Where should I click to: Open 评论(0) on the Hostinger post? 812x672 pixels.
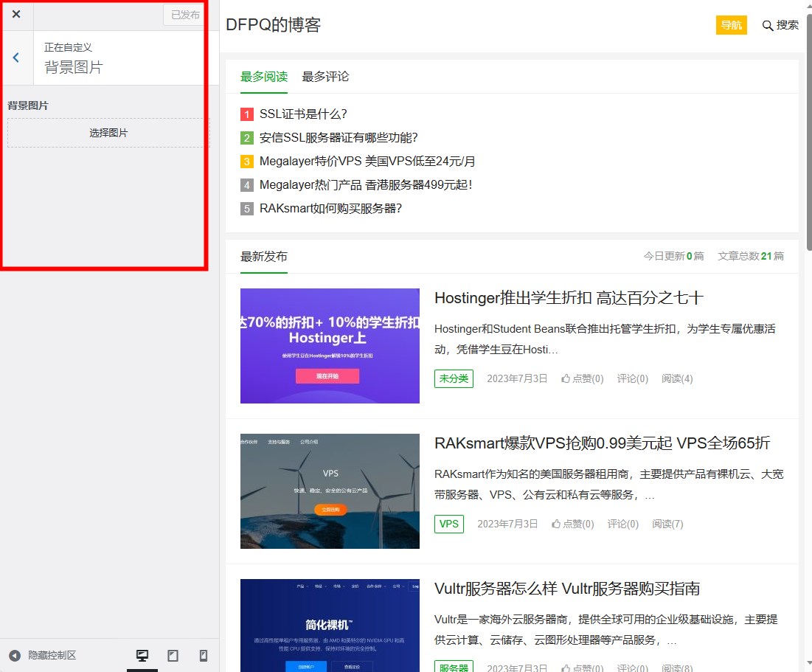click(632, 378)
